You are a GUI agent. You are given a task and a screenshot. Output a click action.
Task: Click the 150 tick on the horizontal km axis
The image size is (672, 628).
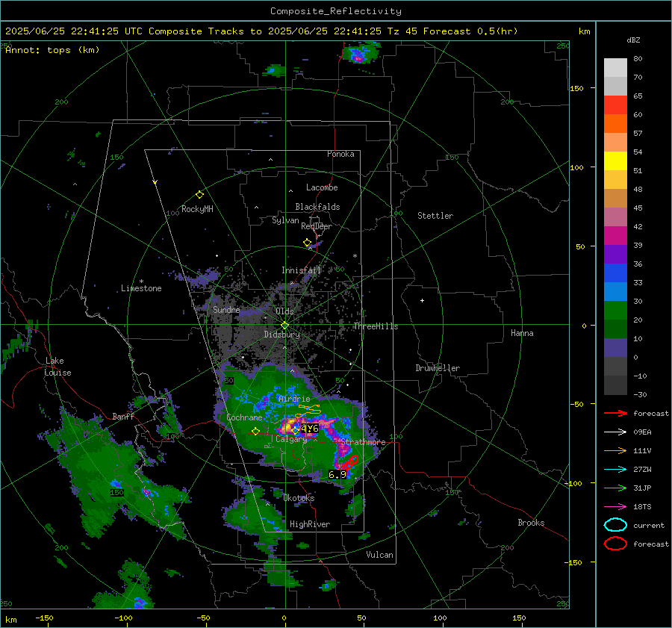coord(519,618)
